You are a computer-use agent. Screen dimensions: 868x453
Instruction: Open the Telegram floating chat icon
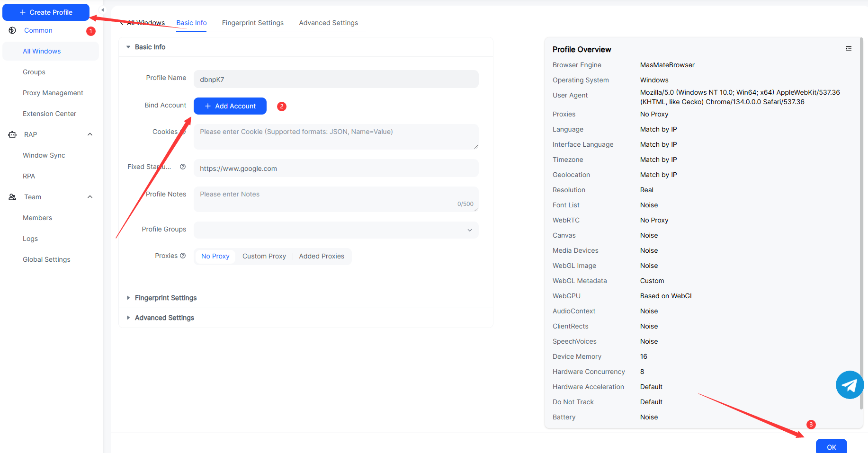pyautogui.click(x=850, y=385)
